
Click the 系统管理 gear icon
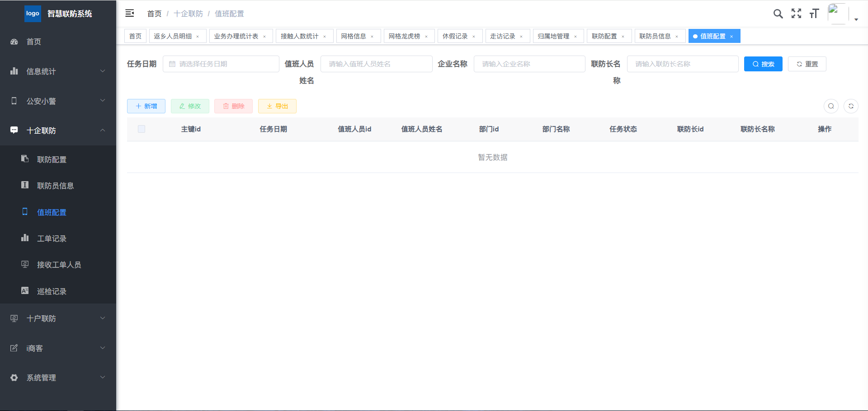pyautogui.click(x=14, y=378)
